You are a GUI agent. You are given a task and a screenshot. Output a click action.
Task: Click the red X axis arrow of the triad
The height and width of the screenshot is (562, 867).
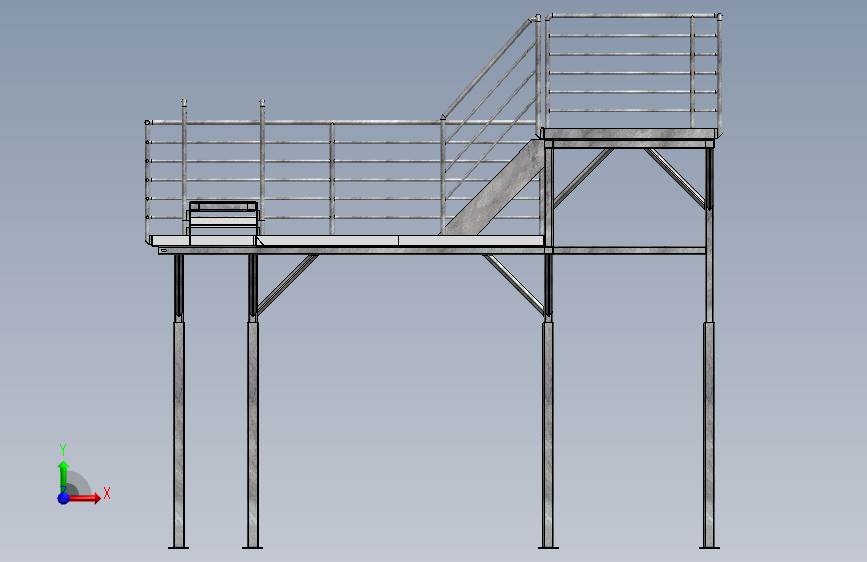[x=83, y=498]
